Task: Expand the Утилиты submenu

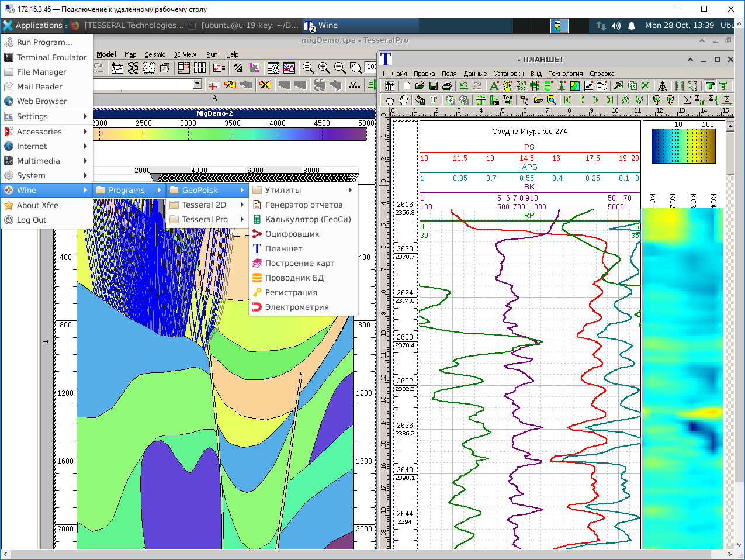Action: pyautogui.click(x=303, y=190)
